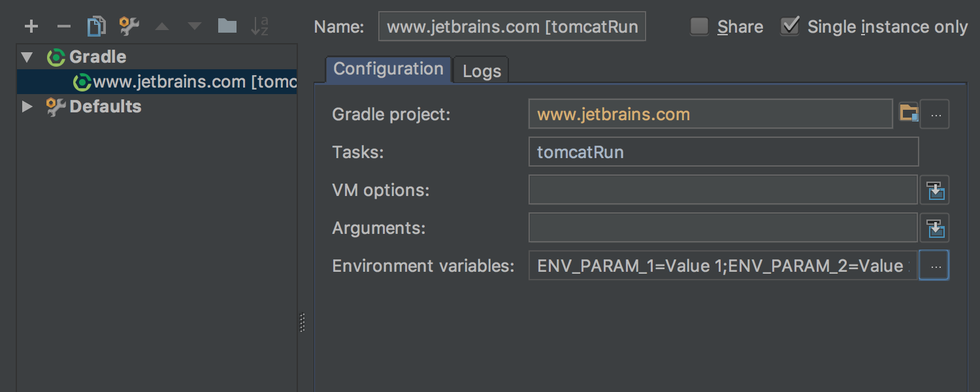The width and height of the screenshot is (980, 392).
Task: Remove the selected configuration
Action: [63, 27]
